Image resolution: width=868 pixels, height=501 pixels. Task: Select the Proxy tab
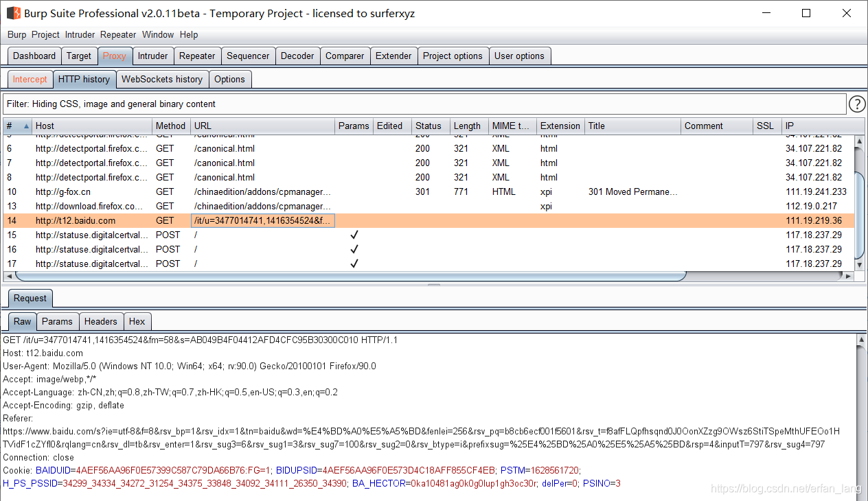[x=115, y=56]
